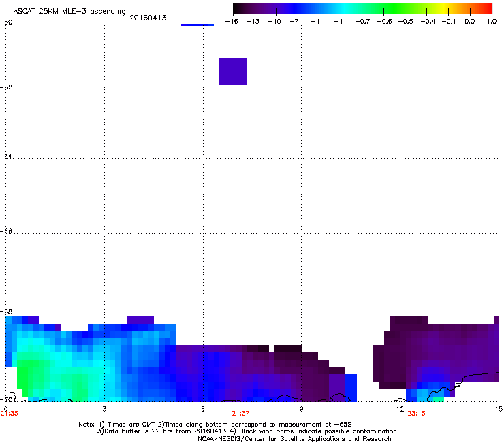Click the colorbar label -7
504x443 pixels.
(x=294, y=22)
